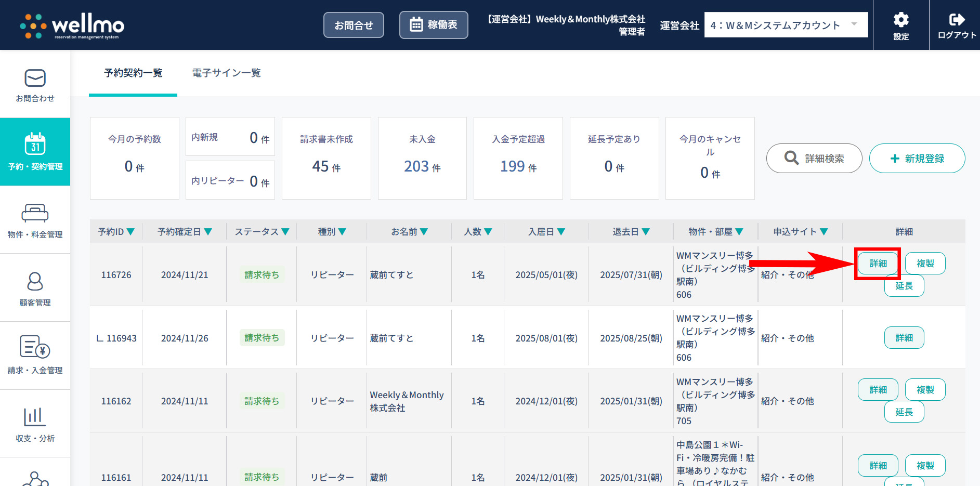
Task: Sort by お名前 column arrow
Action: (x=424, y=232)
